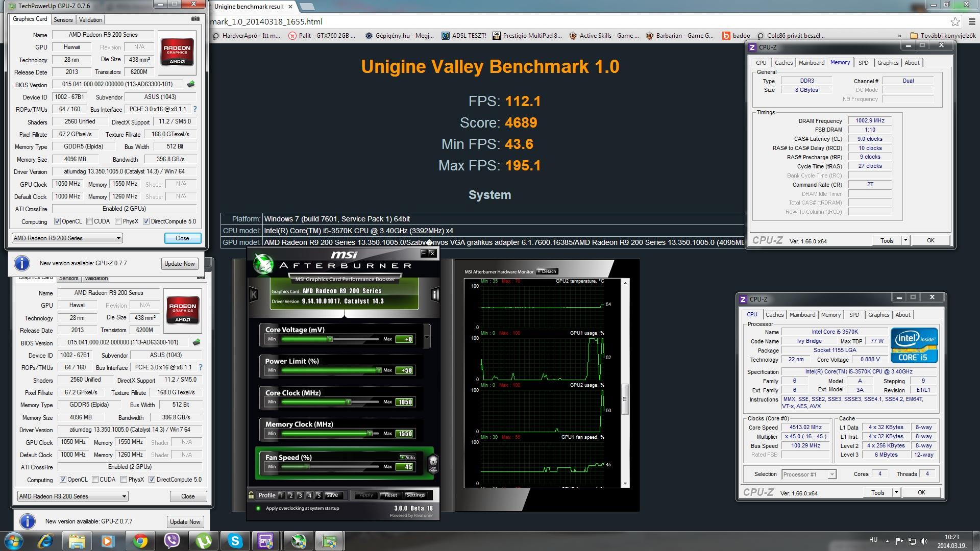Click Update Now in upper GPU-Z notice
The height and width of the screenshot is (551, 980).
179,264
